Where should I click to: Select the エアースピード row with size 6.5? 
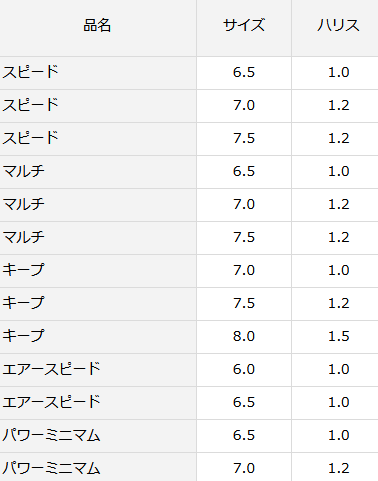(189, 403)
